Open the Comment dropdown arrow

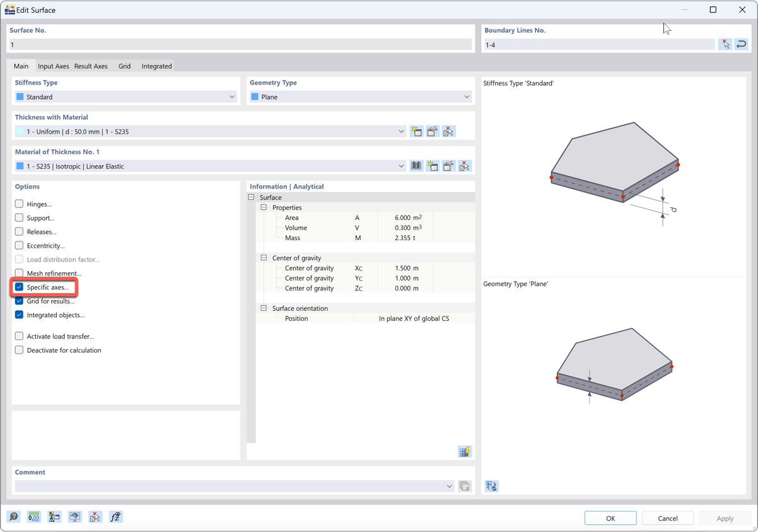tap(449, 487)
